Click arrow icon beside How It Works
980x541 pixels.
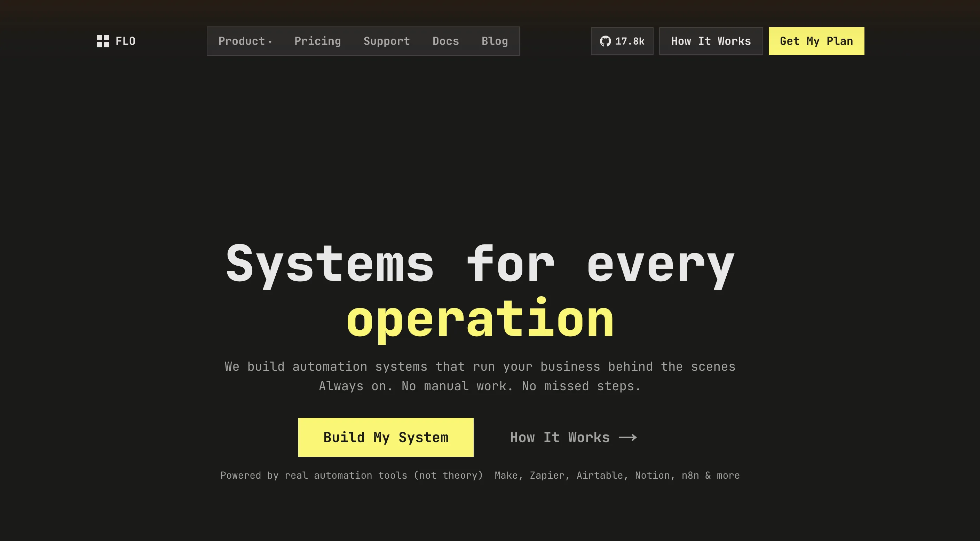tap(628, 438)
